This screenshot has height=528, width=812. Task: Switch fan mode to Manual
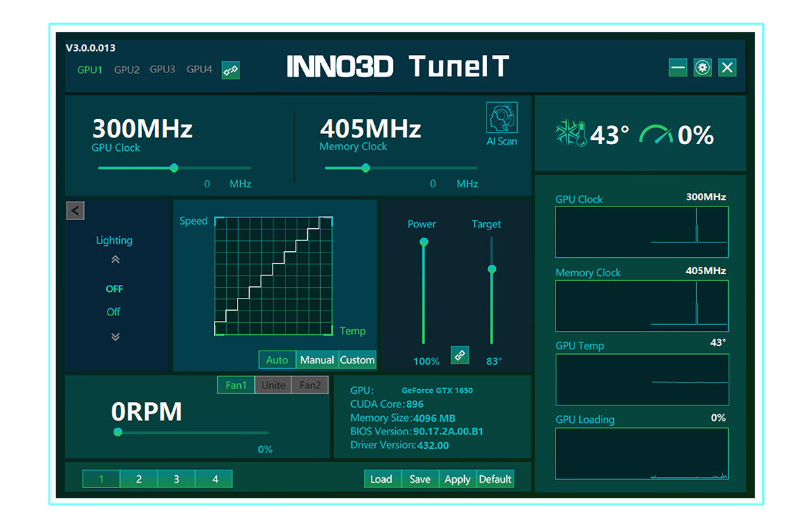click(x=317, y=360)
